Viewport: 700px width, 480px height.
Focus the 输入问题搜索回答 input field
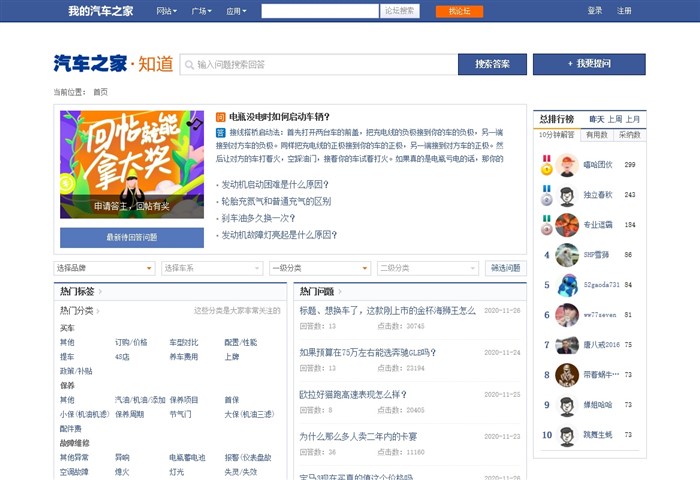click(x=319, y=65)
